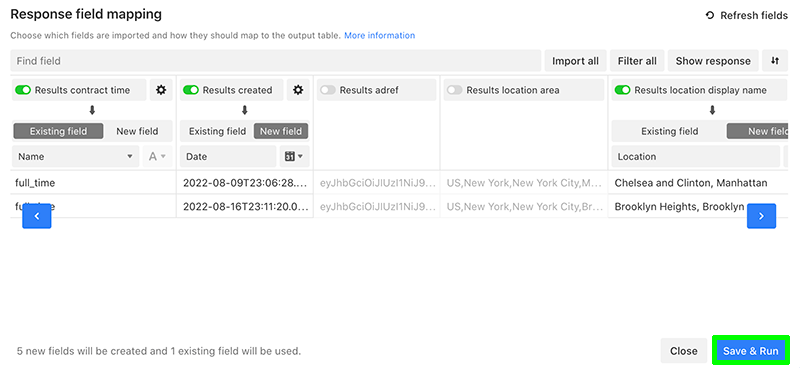This screenshot has width=800, height=368.
Task: Click the Show response button
Action: tap(713, 61)
